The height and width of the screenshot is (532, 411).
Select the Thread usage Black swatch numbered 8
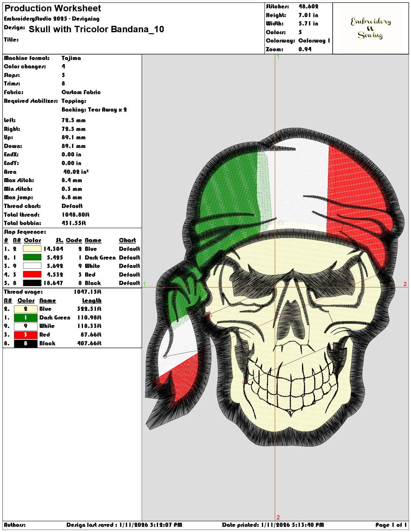(25, 343)
